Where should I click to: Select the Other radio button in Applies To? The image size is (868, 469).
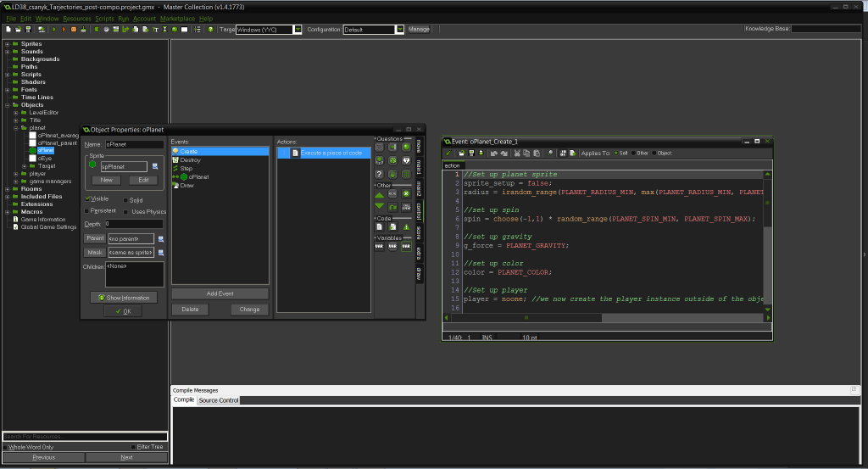(x=632, y=154)
